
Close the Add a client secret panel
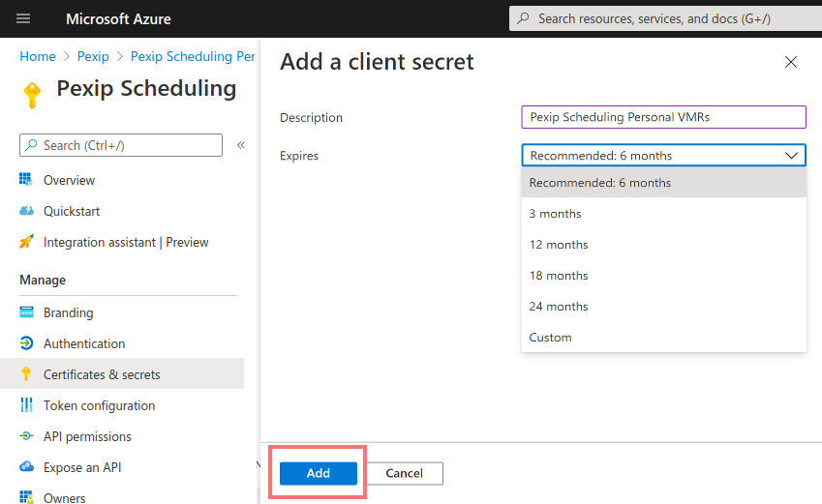click(791, 62)
